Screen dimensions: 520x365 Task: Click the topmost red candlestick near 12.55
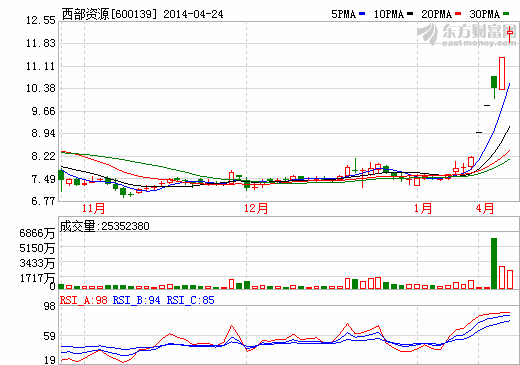click(510, 33)
